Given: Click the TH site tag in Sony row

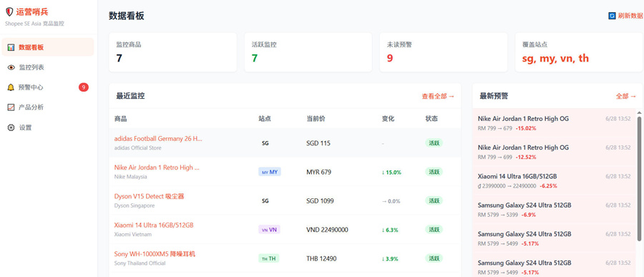Looking at the screenshot, I should coord(269,258).
